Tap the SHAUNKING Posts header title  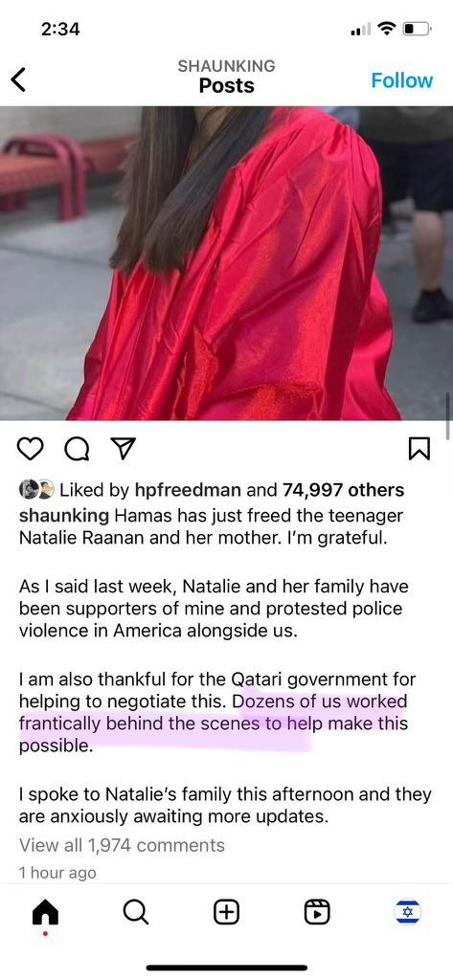click(226, 77)
